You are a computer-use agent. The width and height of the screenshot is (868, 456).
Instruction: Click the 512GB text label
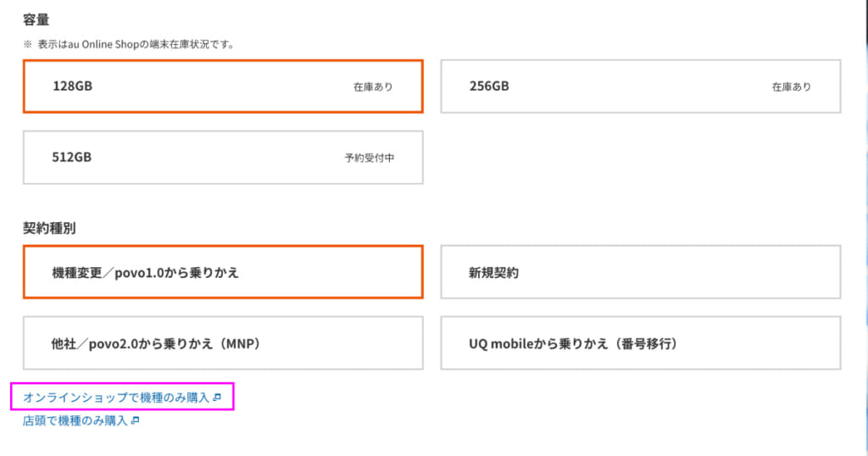pos(72,157)
